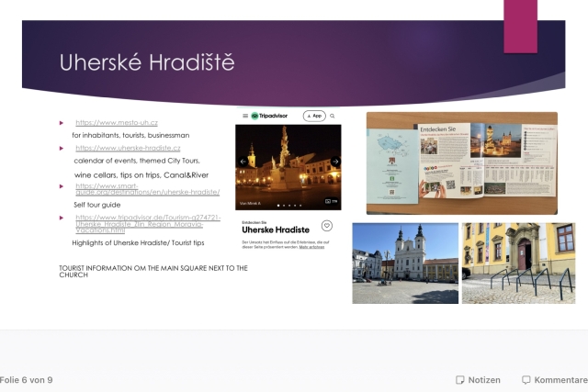Open the tripadvisor.de Tourism link
The image size is (588, 392).
click(x=148, y=222)
